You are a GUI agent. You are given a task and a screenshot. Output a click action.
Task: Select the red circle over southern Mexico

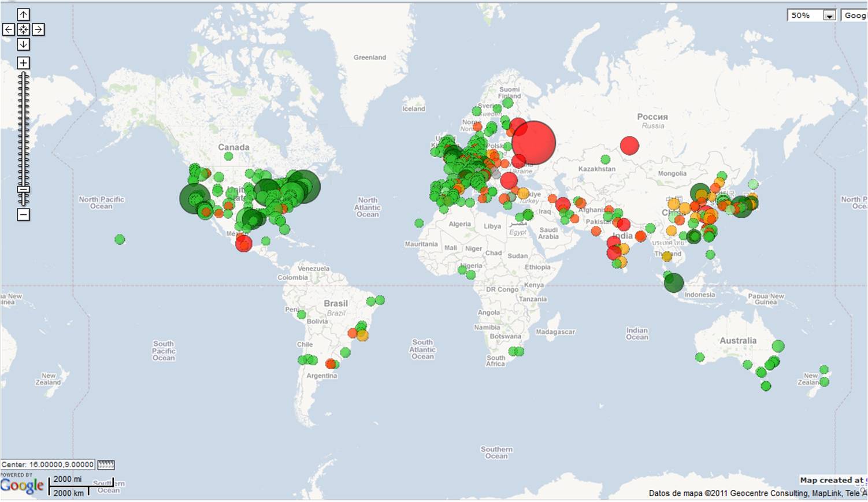click(x=244, y=243)
